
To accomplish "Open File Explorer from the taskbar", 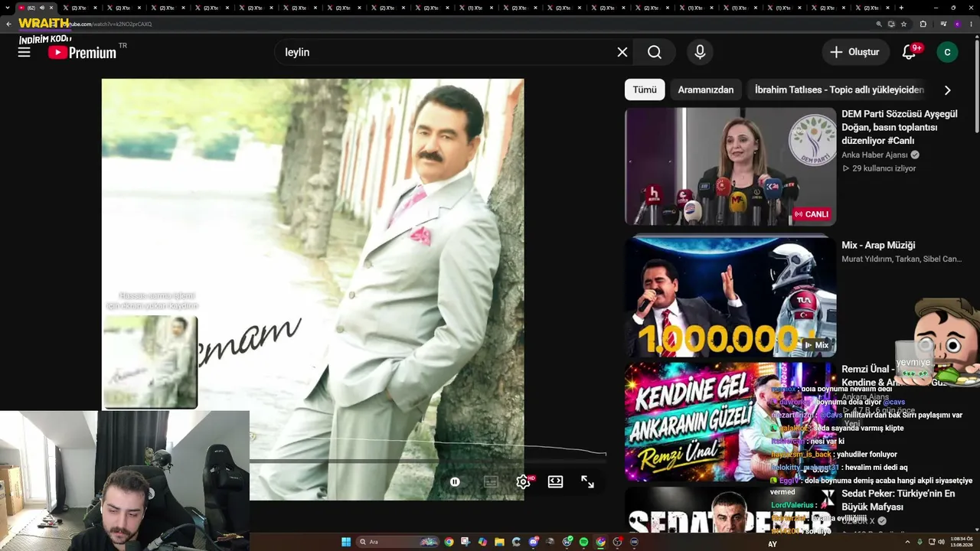I will tap(499, 542).
